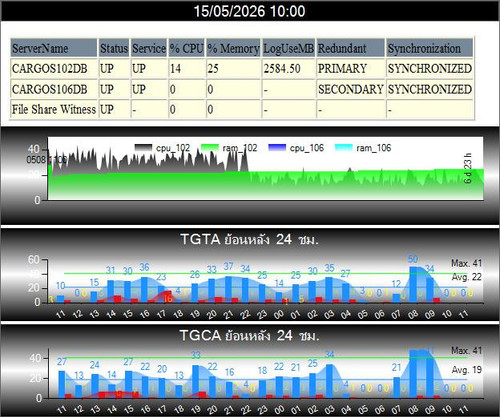This screenshot has width=500, height=417.
Task: Click the value label 35 in TGTA chart
Action: click(x=329, y=268)
